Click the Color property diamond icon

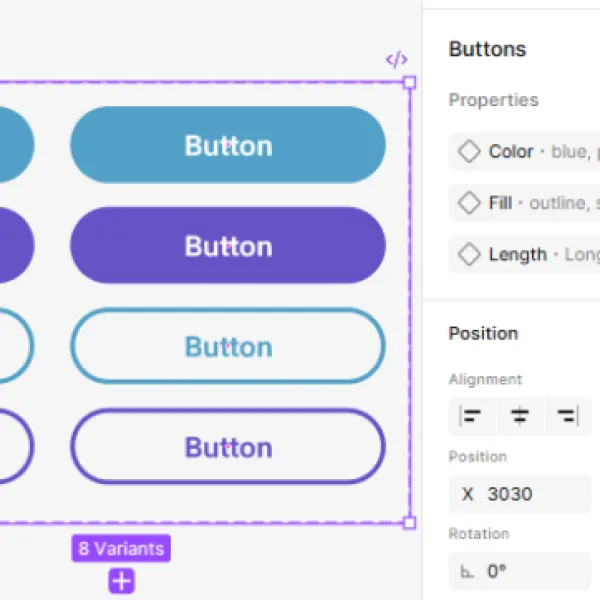469,152
